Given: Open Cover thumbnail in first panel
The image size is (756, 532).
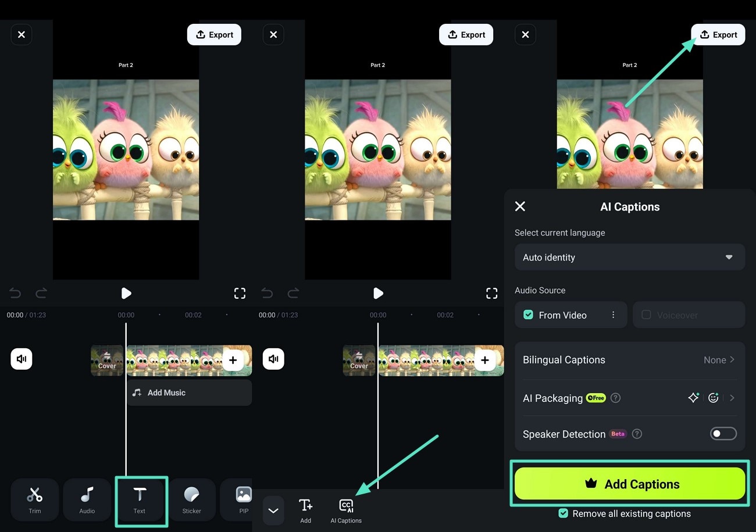Looking at the screenshot, I should coord(107,360).
